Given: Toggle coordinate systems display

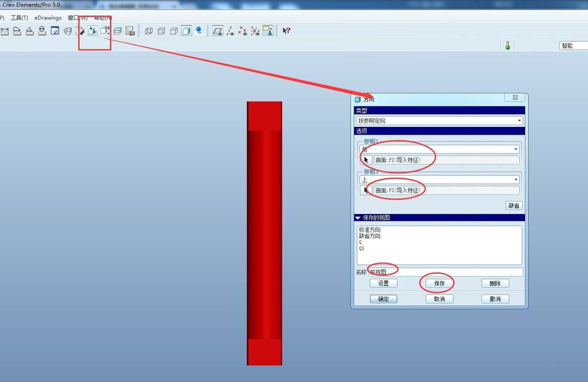Looking at the screenshot, I should click(x=255, y=31).
